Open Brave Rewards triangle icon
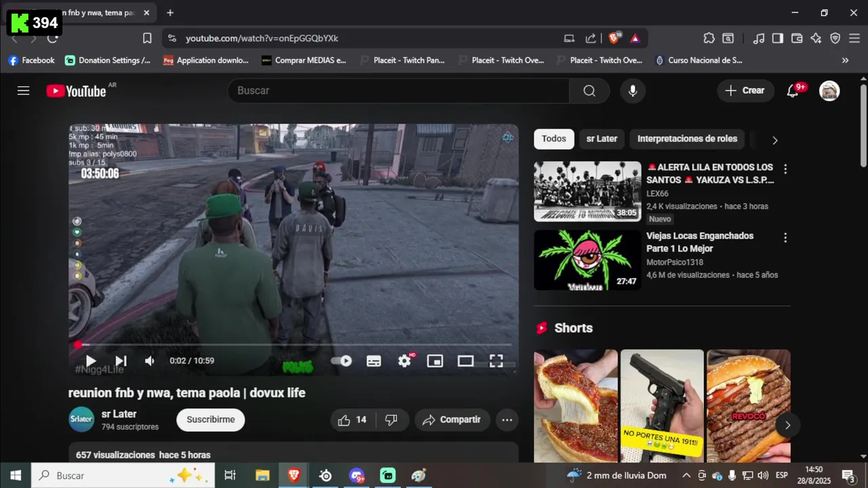This screenshot has height=488, width=868. pos(635,39)
